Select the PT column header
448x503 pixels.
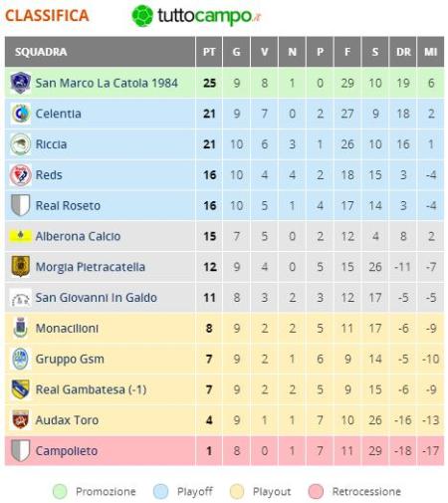209,52
